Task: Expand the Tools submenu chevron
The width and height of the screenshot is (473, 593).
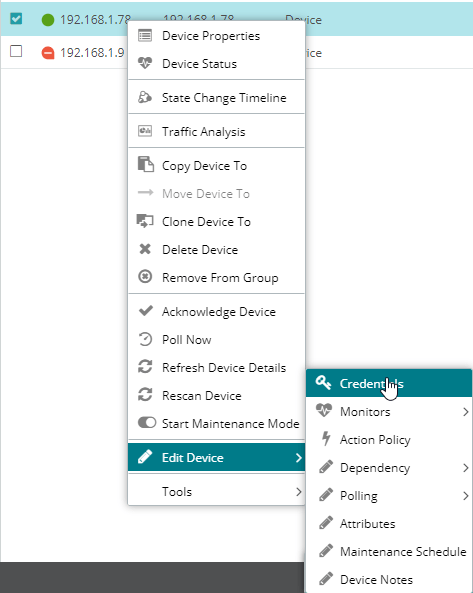Action: (299, 492)
